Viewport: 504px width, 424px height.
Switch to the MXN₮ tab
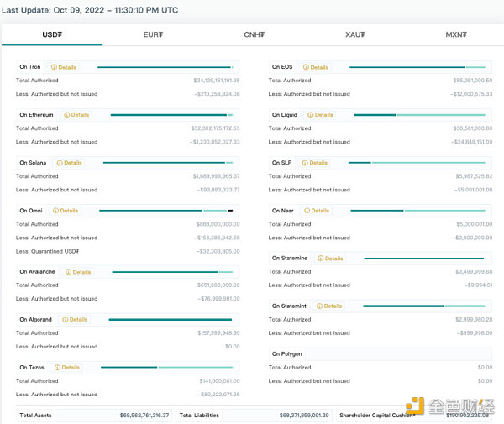click(456, 34)
